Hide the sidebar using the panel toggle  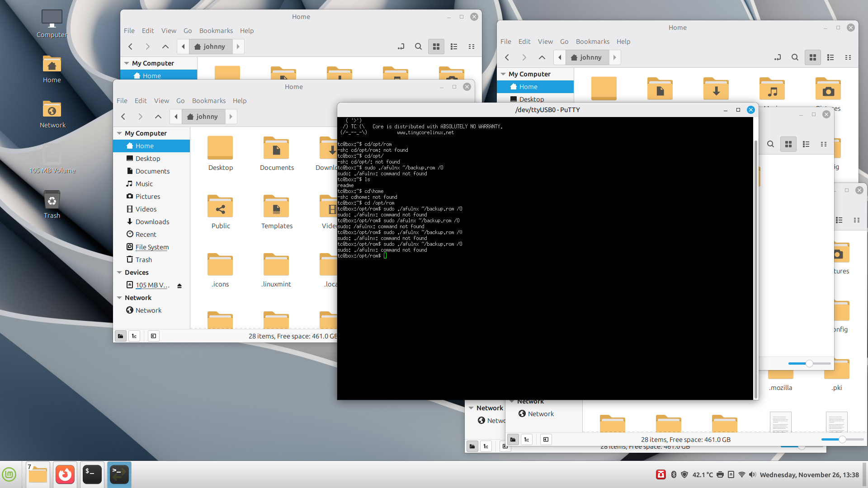153,336
